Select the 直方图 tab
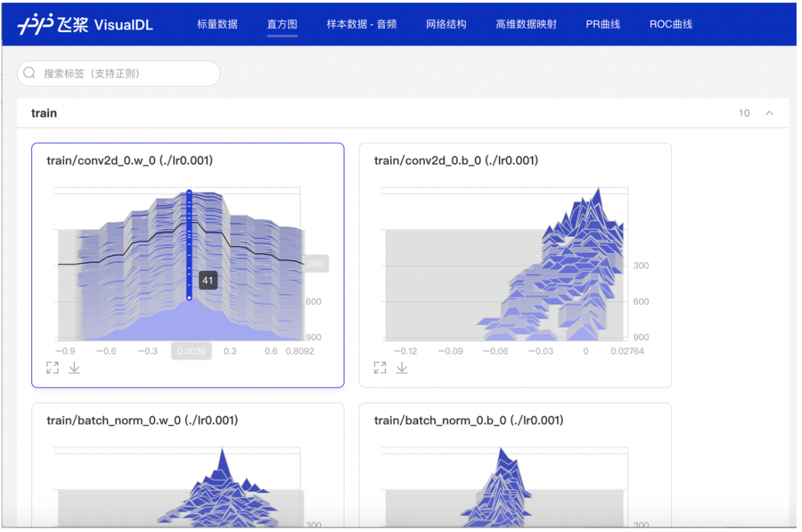Viewport: 802px width, 532px height. coord(282,24)
